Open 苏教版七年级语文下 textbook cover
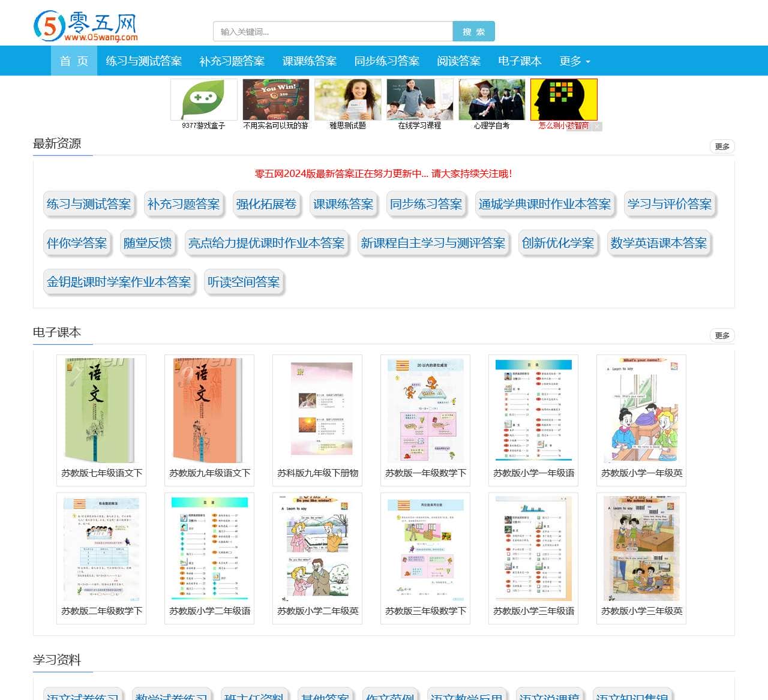This screenshot has height=700, width=768. [x=101, y=411]
